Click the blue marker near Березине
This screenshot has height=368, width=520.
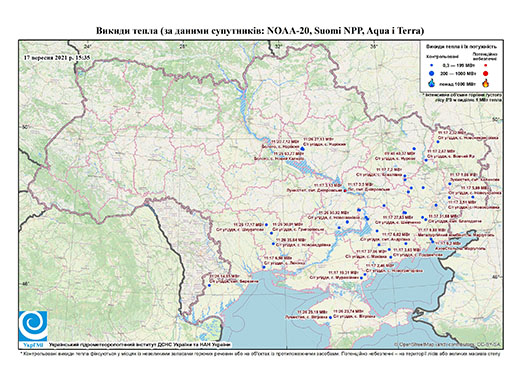[209, 285]
